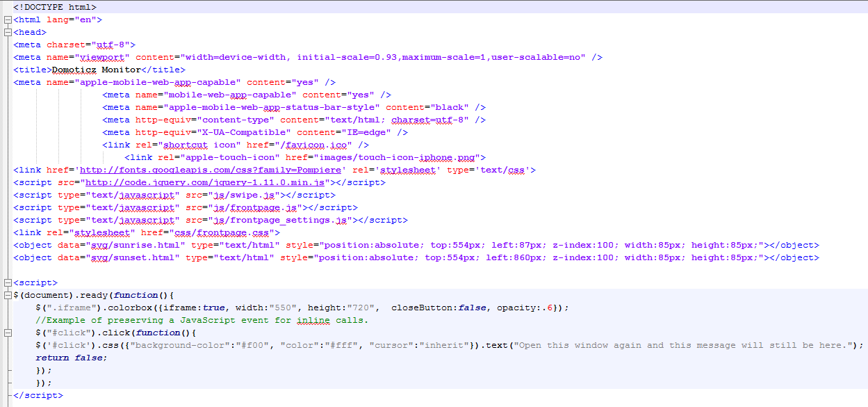
Task: Click the green JavaScript comment line
Action: pos(202,320)
